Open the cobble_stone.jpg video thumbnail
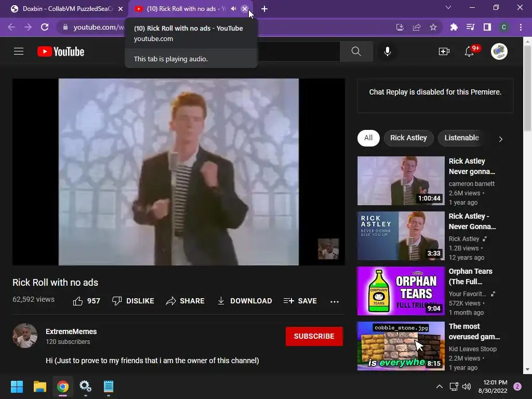 401,345
